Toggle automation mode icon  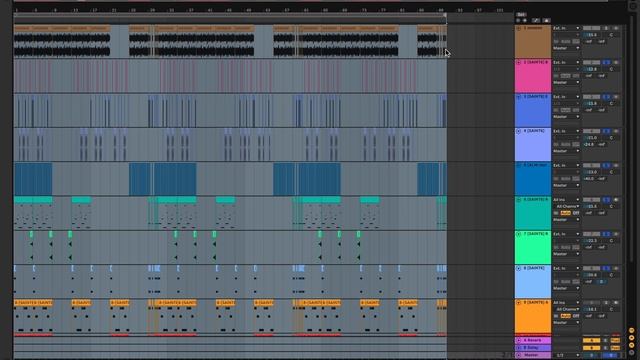(x=536, y=20)
